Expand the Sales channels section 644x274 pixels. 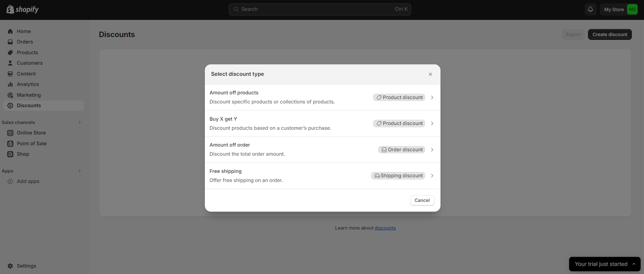(x=80, y=122)
